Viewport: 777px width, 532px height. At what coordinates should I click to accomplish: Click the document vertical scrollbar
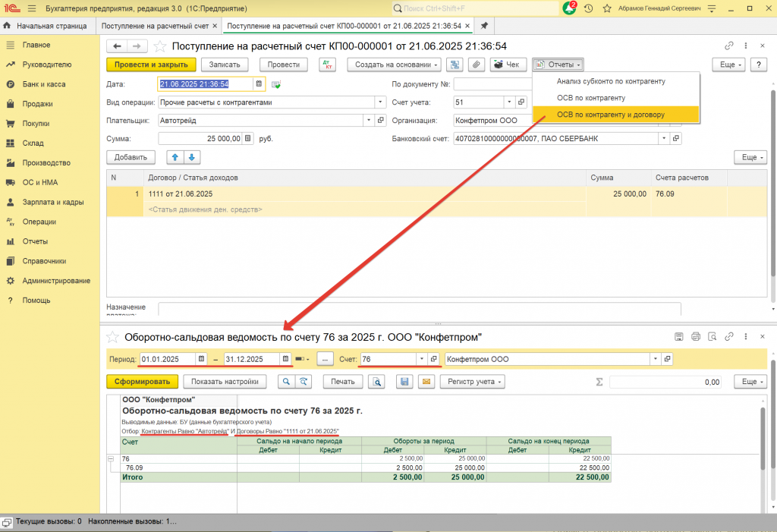(x=773, y=184)
